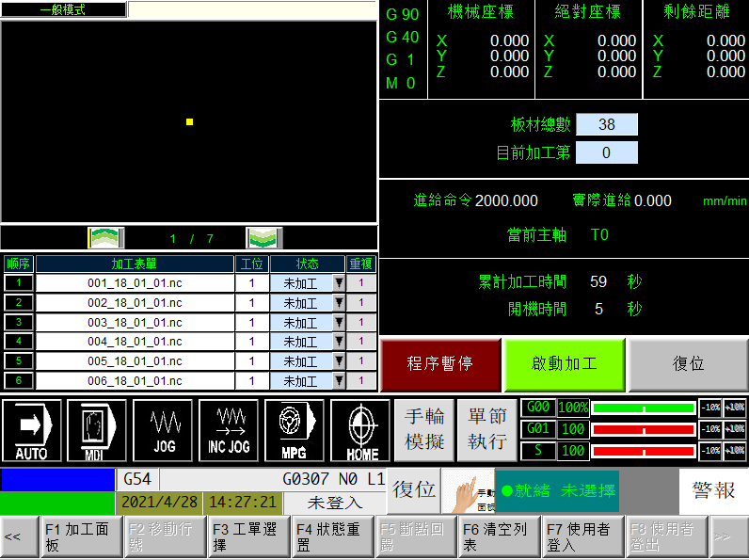This screenshot has height=560, width=749.
Task: Click the HOME return icon
Action: [361, 430]
